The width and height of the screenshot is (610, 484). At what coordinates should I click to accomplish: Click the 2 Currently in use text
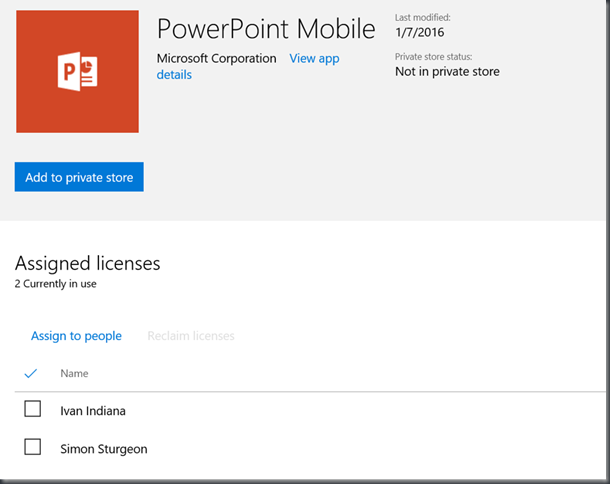[x=56, y=284]
